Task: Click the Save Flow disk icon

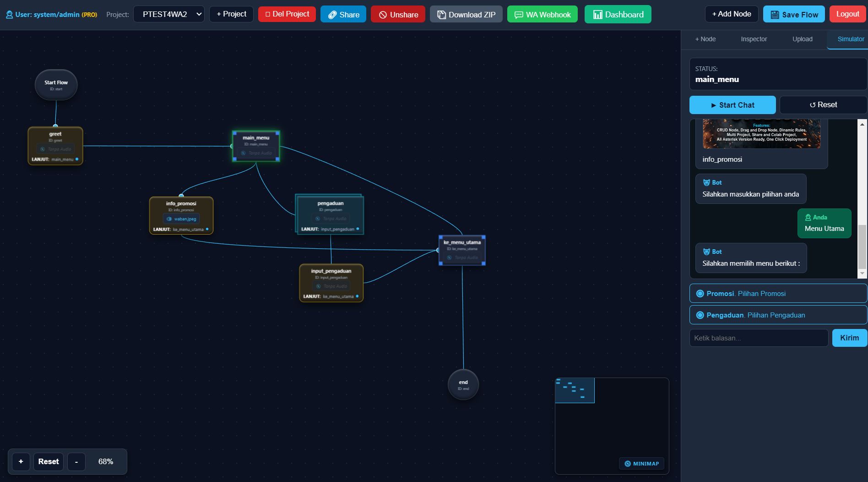Action: pos(775,15)
